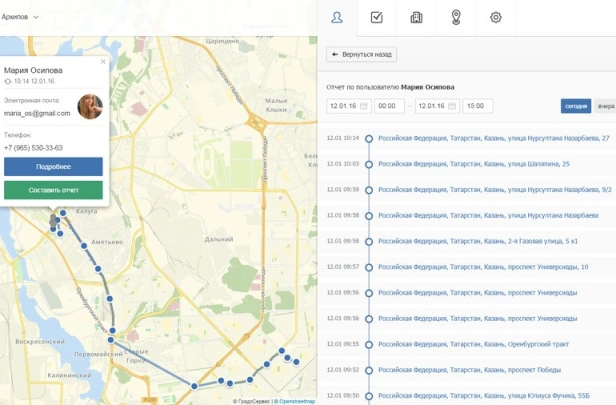Open the Tasks checkmark tab
Viewport: 616px width, 405px height.
click(x=376, y=17)
